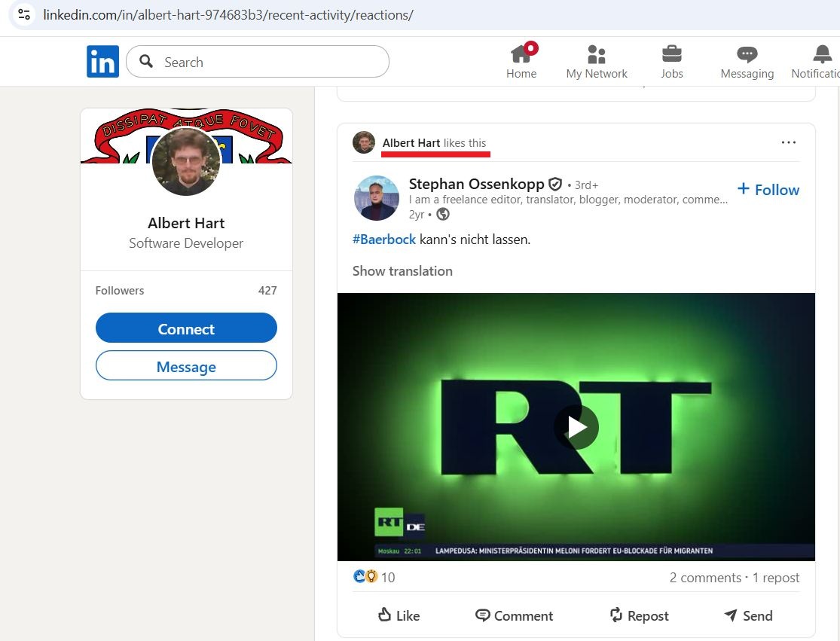Click the LinkedIn logo

102,61
